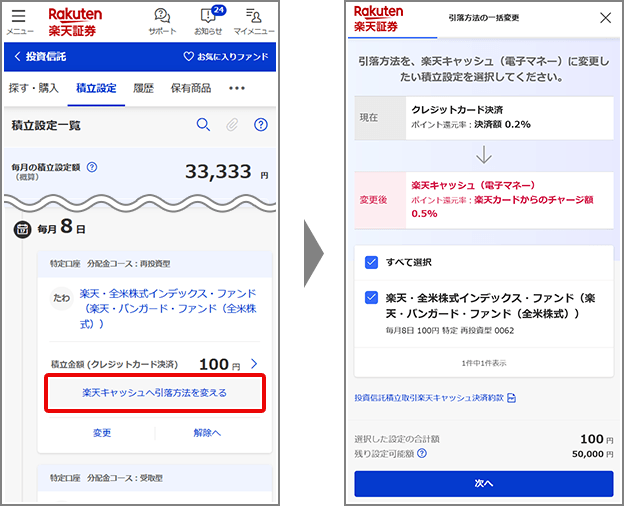The height and width of the screenshot is (506, 624).
Task: Open お気に入りファンド favorites
Action: pyautogui.click(x=226, y=57)
